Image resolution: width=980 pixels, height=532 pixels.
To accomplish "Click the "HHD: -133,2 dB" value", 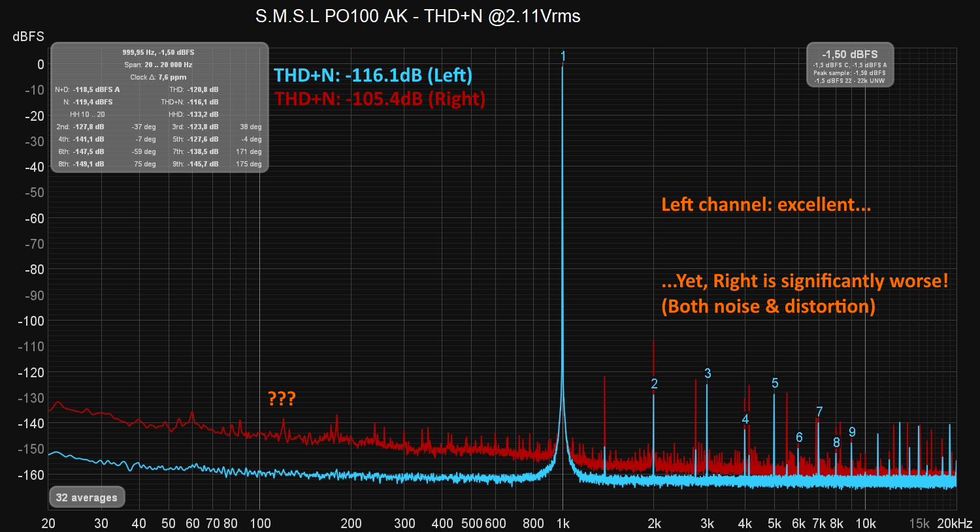I will pos(193,114).
